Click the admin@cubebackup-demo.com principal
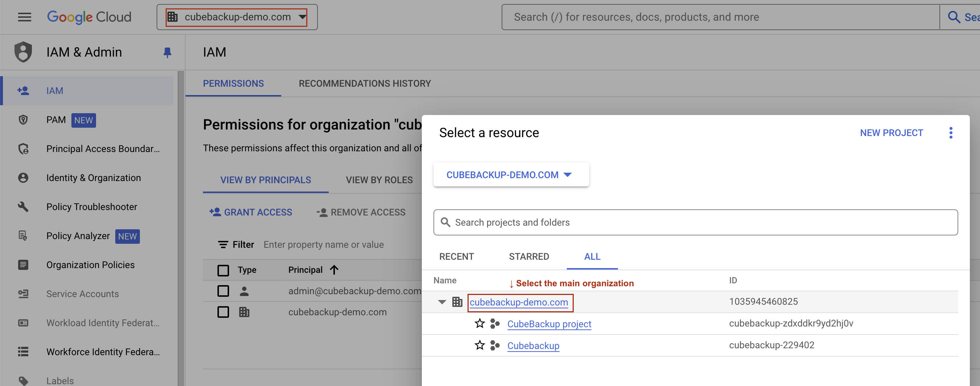 pyautogui.click(x=354, y=291)
